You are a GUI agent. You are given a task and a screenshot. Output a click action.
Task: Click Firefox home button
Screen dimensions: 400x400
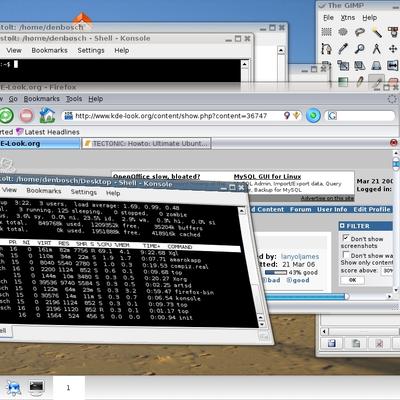[47, 115]
